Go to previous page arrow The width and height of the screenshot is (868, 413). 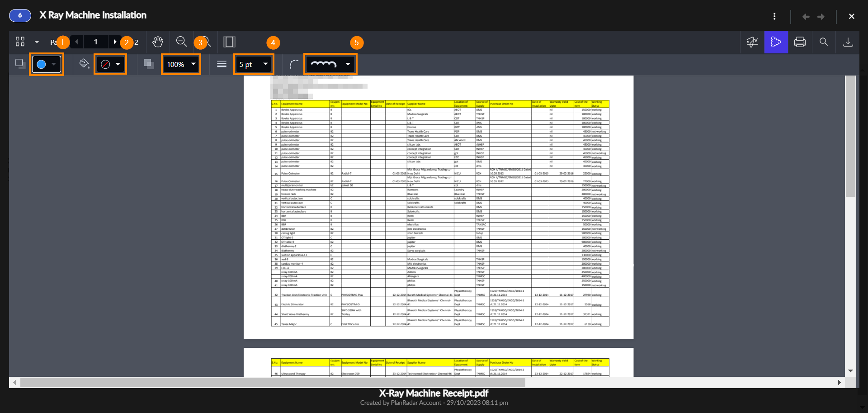(x=77, y=42)
